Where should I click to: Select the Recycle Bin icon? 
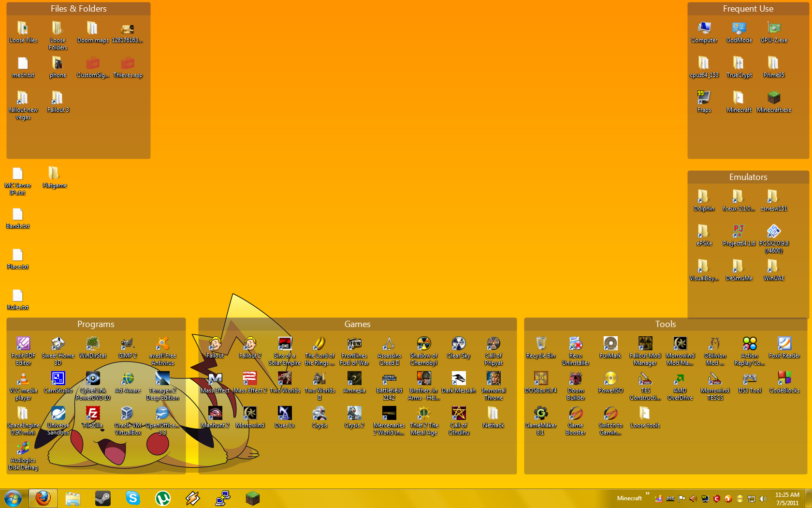541,344
